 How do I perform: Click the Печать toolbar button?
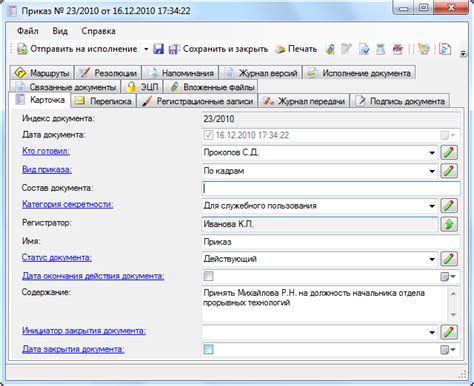[x=296, y=49]
